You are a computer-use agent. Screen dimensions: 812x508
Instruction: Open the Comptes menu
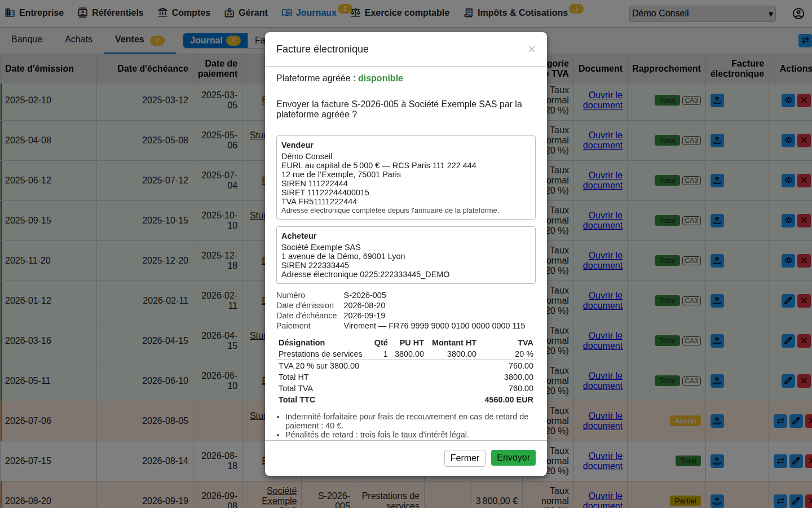(x=184, y=13)
